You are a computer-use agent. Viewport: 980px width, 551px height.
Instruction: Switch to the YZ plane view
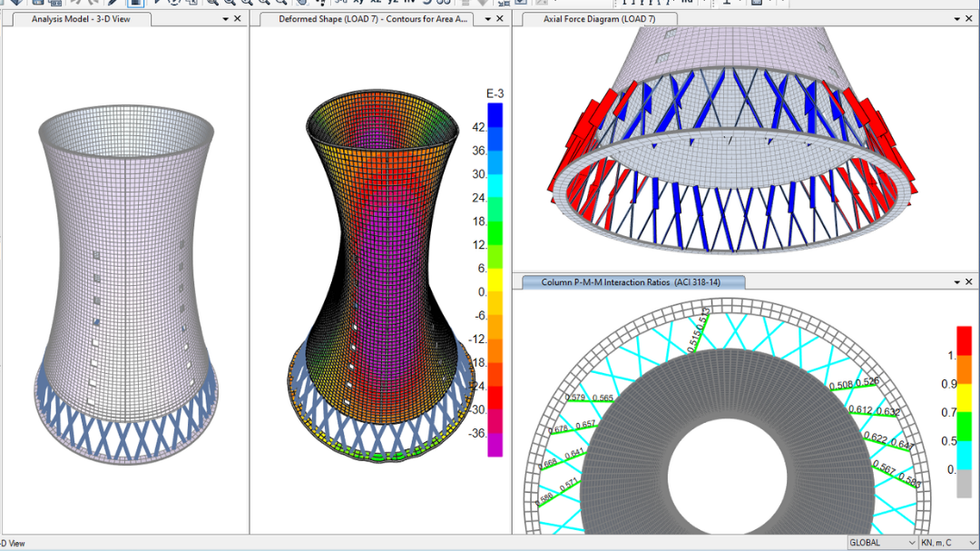pyautogui.click(x=395, y=2)
